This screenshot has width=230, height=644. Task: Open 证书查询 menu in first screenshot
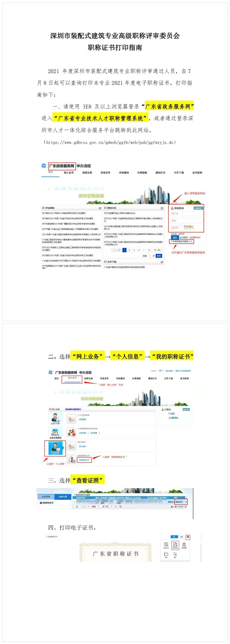197,172
